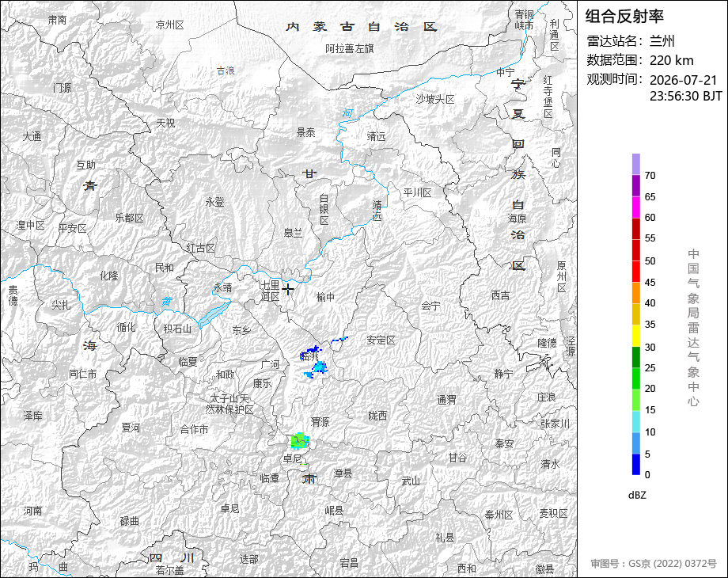Click the 白银区 label on map
This screenshot has height=578, width=728.
point(324,210)
